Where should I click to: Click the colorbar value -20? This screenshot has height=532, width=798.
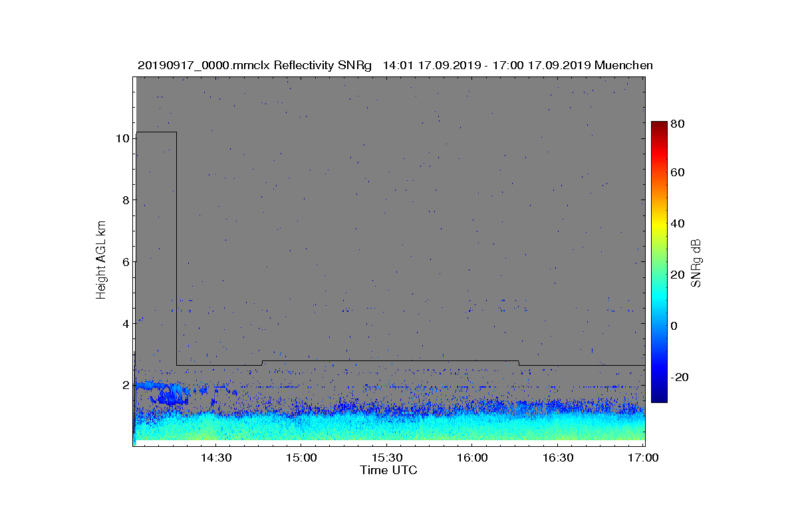click(x=680, y=377)
